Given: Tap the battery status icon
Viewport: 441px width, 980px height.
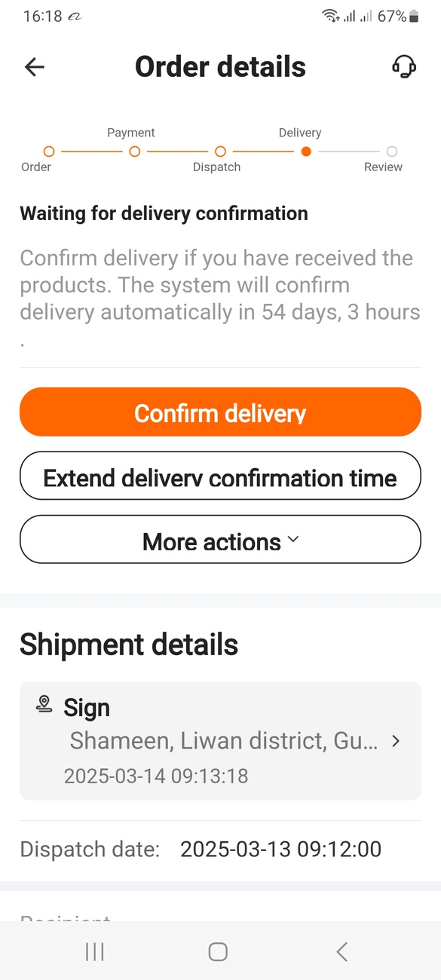Looking at the screenshot, I should (414, 16).
